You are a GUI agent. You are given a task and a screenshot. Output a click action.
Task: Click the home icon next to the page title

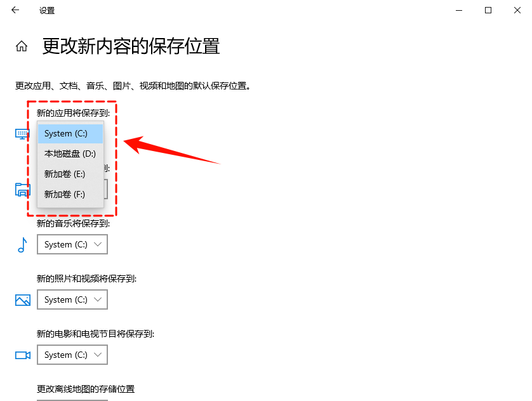(22, 45)
